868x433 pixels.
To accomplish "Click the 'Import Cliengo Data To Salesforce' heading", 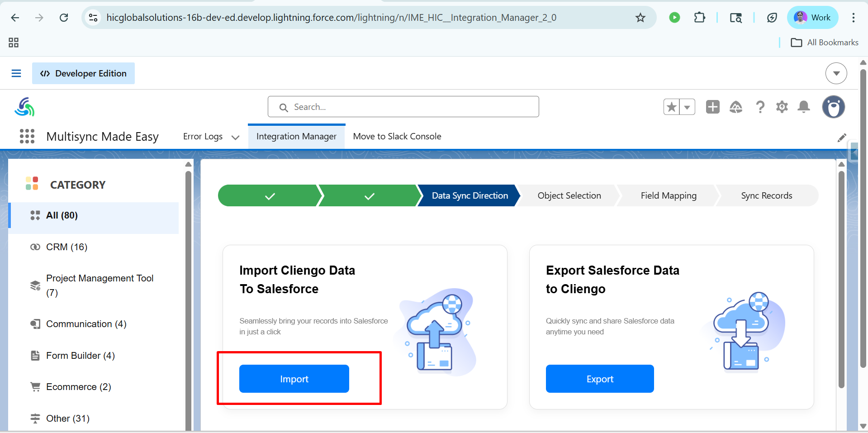I will pos(297,280).
